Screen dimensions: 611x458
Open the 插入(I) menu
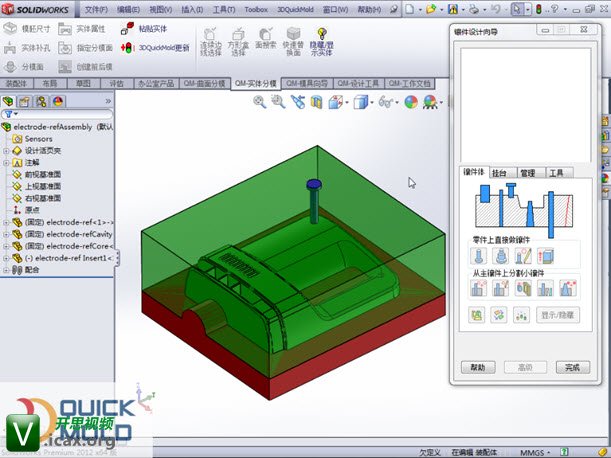(192, 9)
